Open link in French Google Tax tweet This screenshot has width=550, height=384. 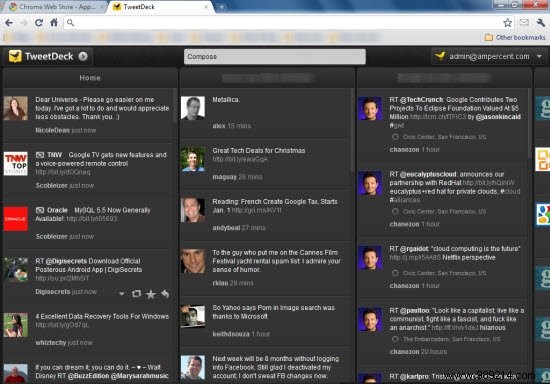(256, 210)
